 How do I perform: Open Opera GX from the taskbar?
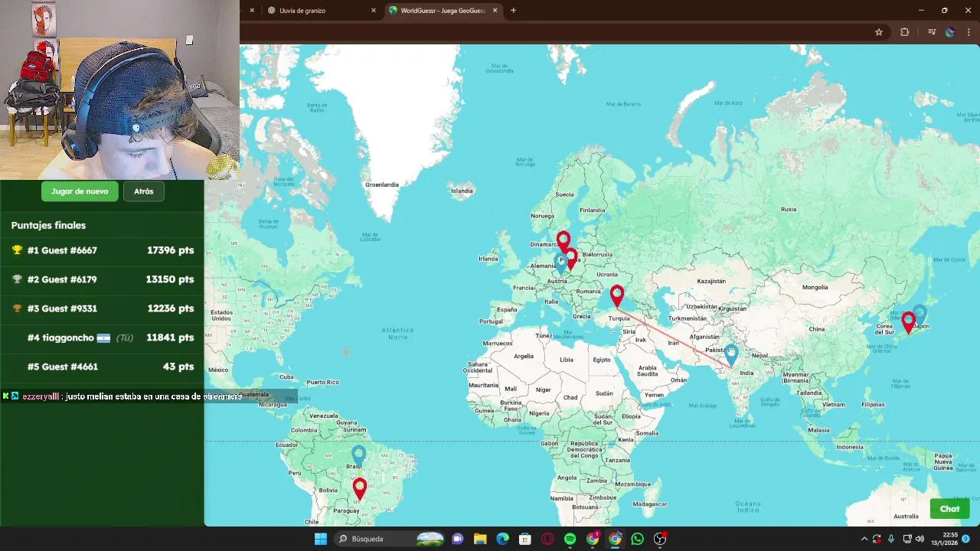[x=547, y=539]
